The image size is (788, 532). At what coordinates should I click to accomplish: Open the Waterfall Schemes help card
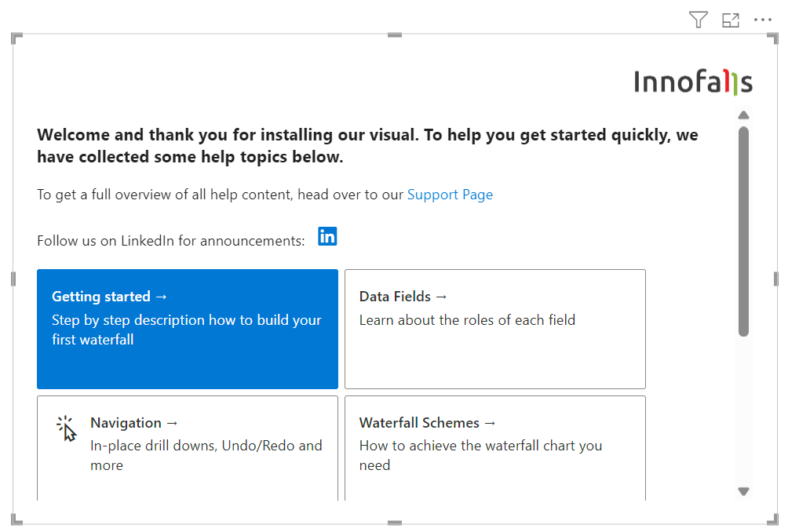(x=494, y=447)
